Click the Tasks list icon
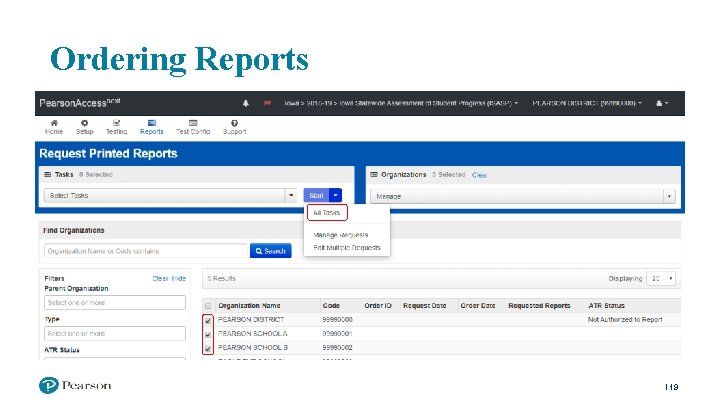Viewport: 720px width, 405px height. tap(48, 174)
